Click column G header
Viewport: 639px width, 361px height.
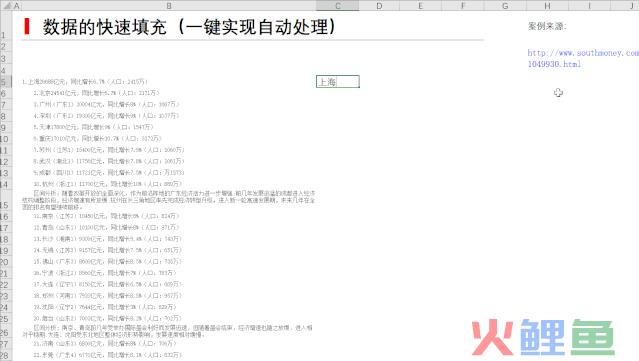pos(505,6)
